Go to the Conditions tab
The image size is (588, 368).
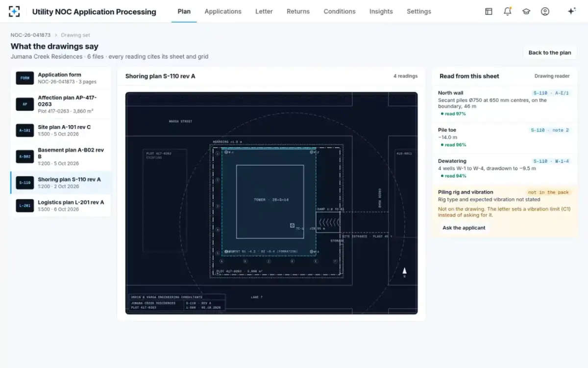point(340,11)
